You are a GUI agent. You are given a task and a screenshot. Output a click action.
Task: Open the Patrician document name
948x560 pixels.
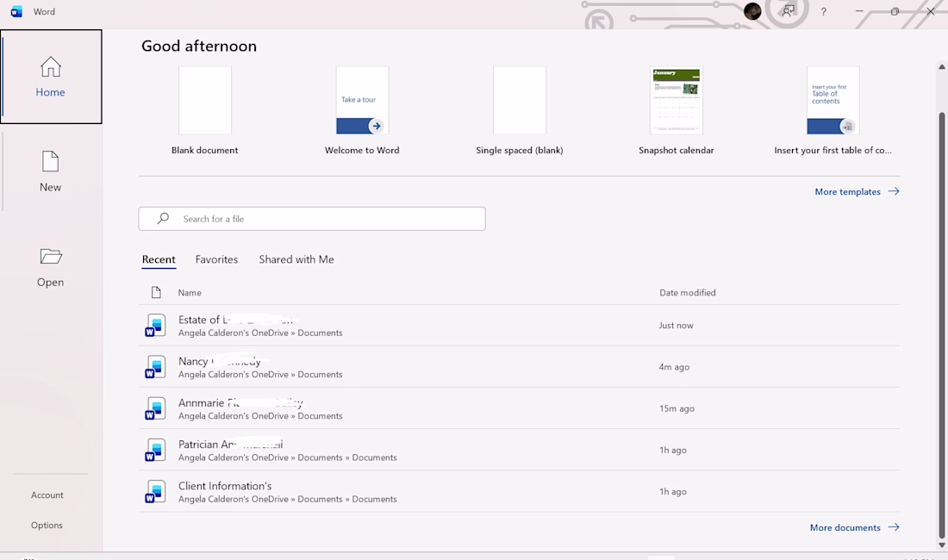click(x=230, y=444)
